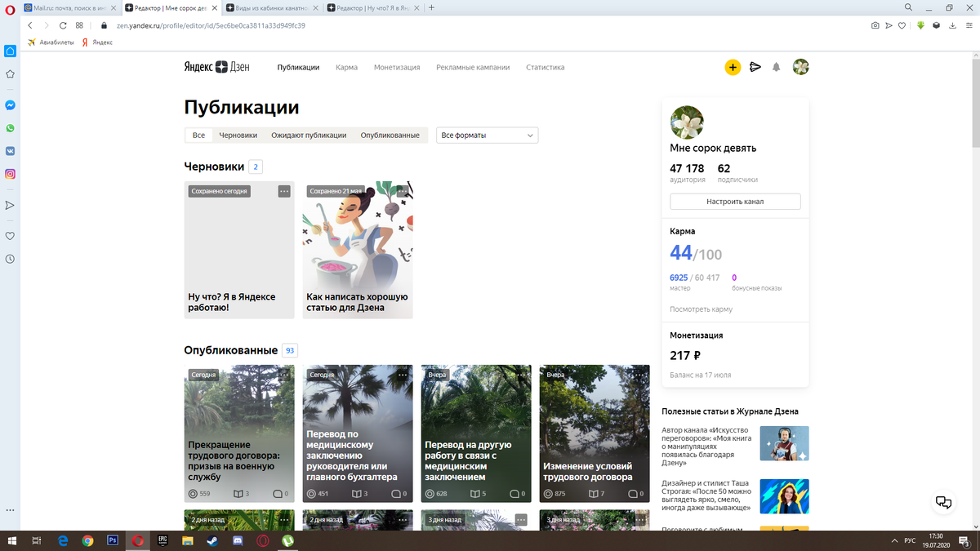Click the "Яндекс" bookmark in bookmarks bar
Screen dimensions: 980x551
tap(97, 42)
